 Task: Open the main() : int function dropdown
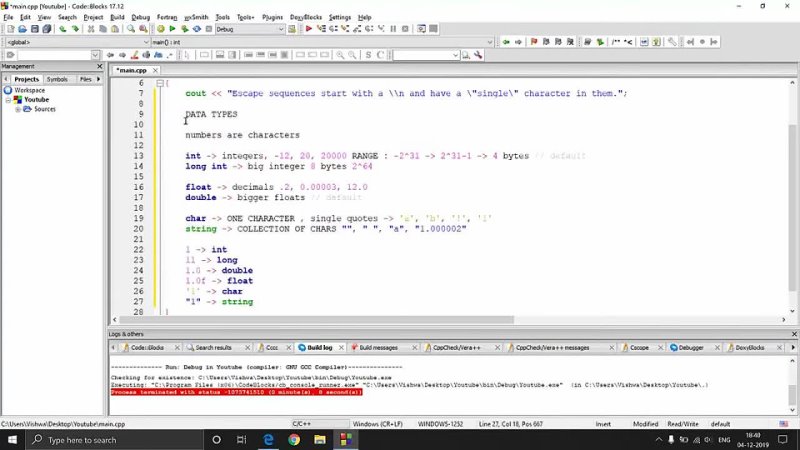pos(322,42)
